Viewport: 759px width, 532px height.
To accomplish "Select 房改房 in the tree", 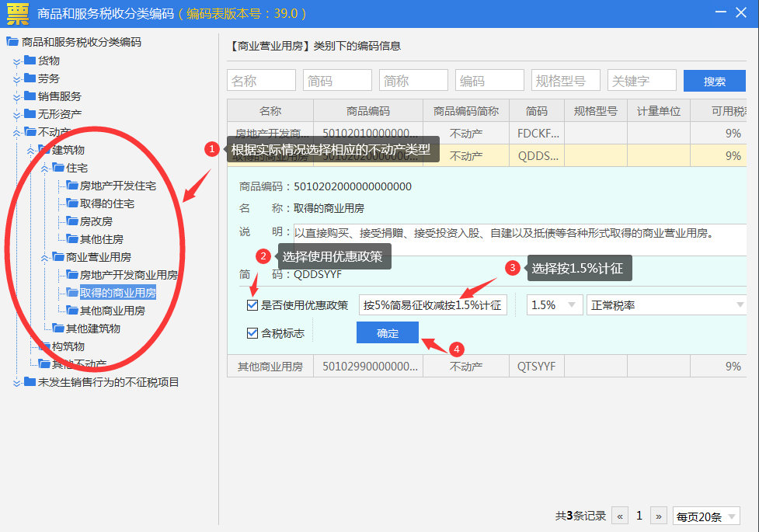I will coord(96,221).
